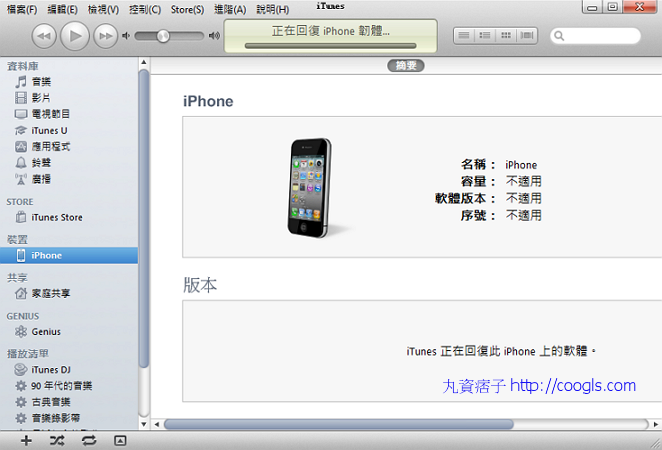Viewport: 662px width, 450px height.
Task: Click the iPhone device image
Action: [310, 187]
